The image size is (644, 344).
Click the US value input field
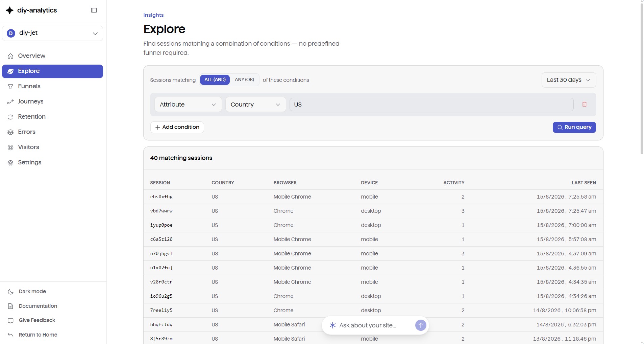431,105
